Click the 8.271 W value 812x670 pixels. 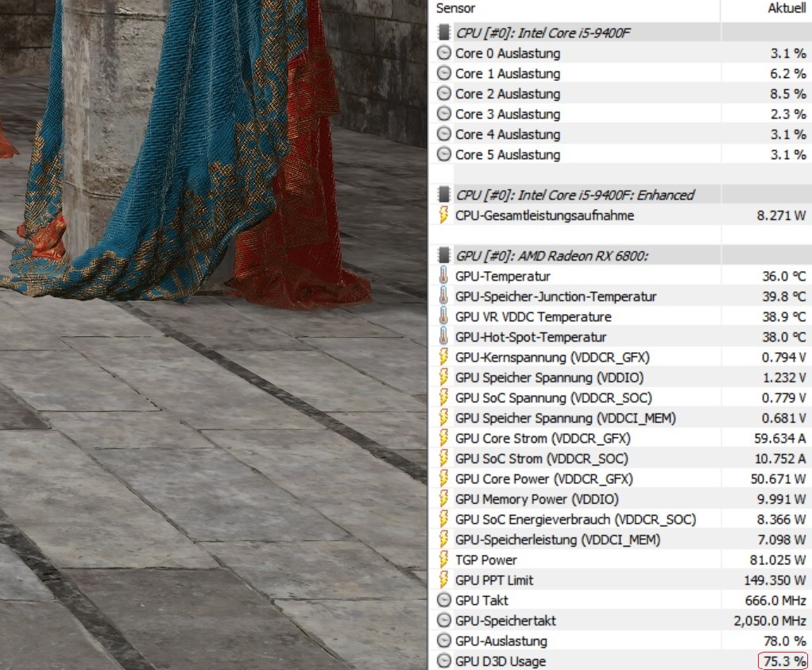pos(782,215)
